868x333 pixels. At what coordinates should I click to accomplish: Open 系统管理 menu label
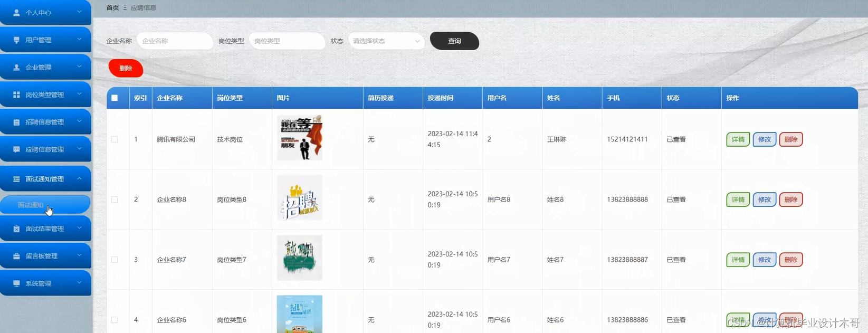(38, 283)
